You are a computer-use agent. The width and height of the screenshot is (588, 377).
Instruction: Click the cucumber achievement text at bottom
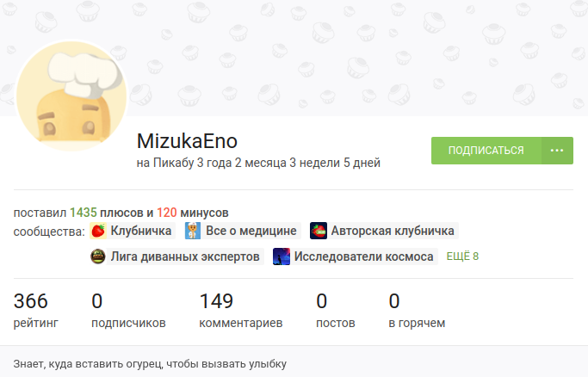150,364
